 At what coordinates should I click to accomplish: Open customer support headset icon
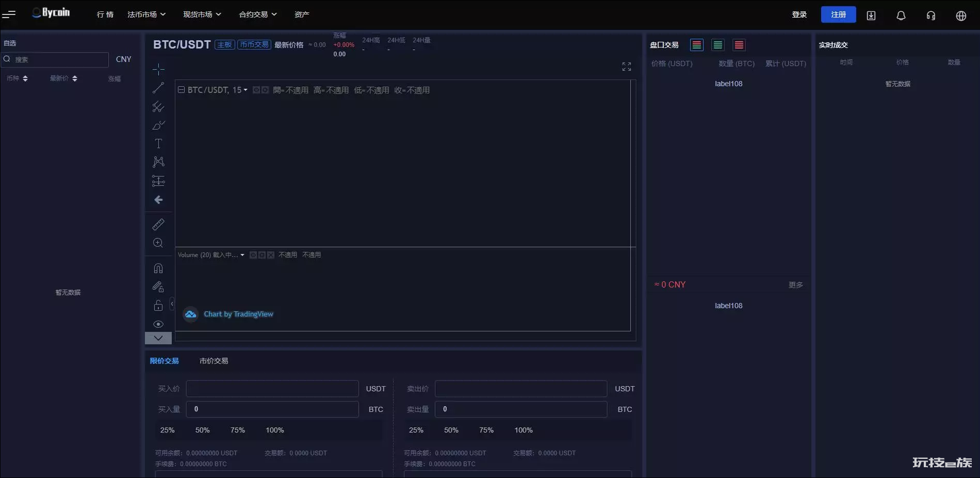[931, 15]
